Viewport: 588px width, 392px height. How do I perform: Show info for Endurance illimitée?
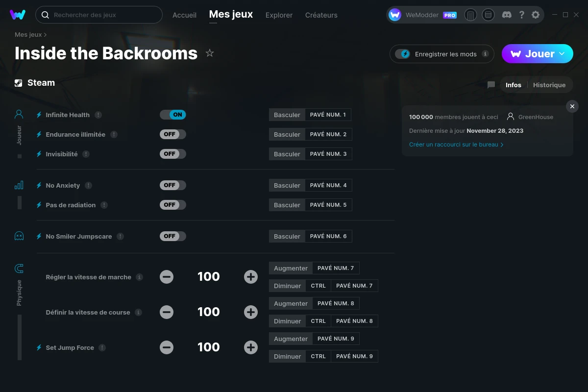(114, 134)
